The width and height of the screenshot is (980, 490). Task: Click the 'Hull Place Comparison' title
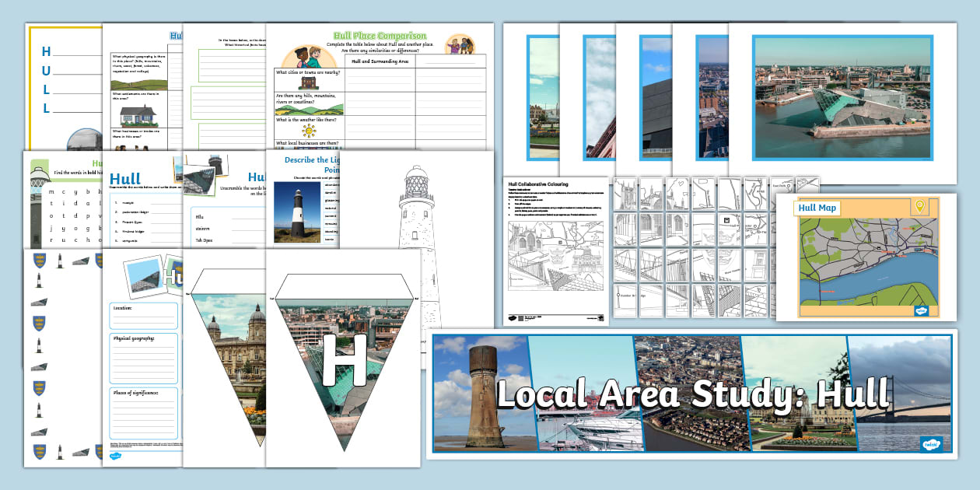(x=379, y=36)
